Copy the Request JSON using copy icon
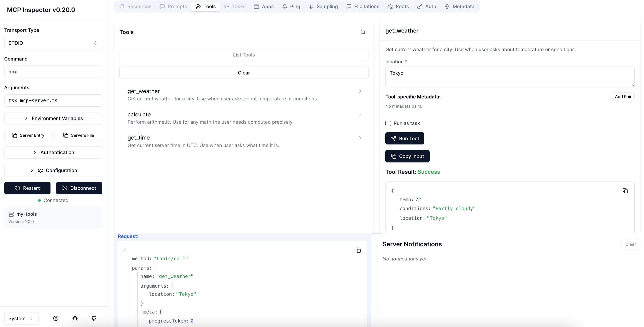The width and height of the screenshot is (644, 327). coord(358,250)
